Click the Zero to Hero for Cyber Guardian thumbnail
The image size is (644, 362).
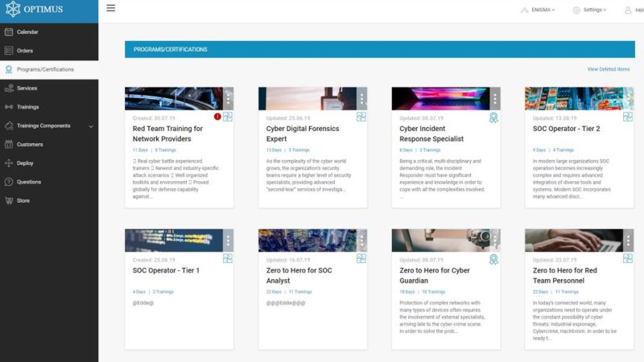(x=439, y=241)
